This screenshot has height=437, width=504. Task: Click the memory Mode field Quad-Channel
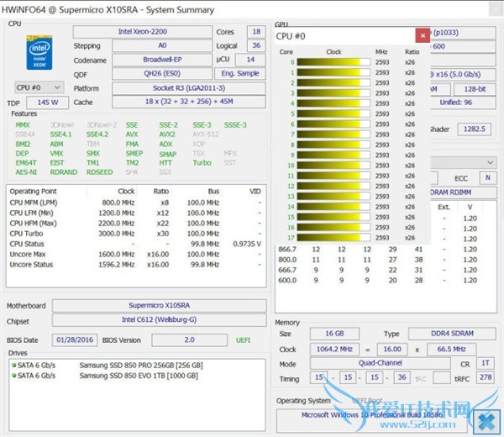[x=380, y=363]
